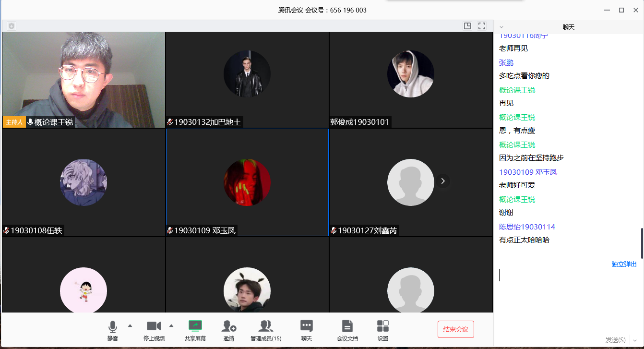Click the invite (邀请) participants icon
The image size is (644, 349).
click(229, 326)
